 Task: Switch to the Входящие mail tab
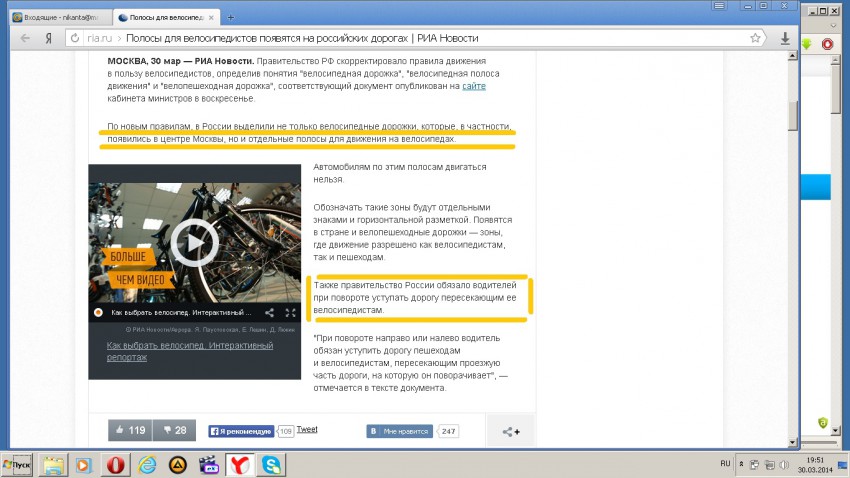pyautogui.click(x=56, y=18)
